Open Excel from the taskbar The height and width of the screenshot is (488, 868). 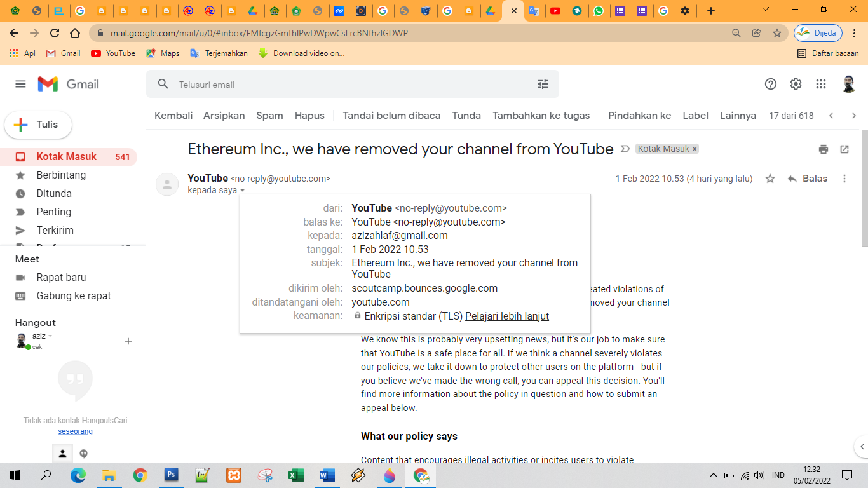click(296, 475)
